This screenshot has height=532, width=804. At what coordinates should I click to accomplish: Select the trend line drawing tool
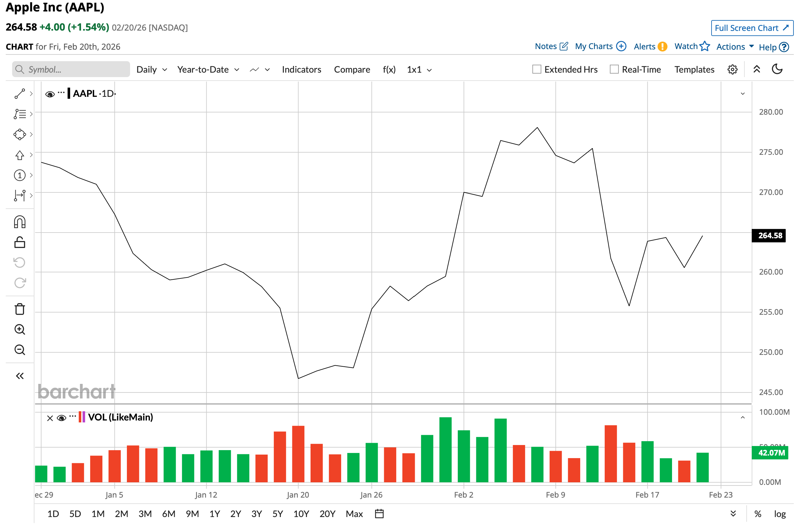pyautogui.click(x=20, y=94)
